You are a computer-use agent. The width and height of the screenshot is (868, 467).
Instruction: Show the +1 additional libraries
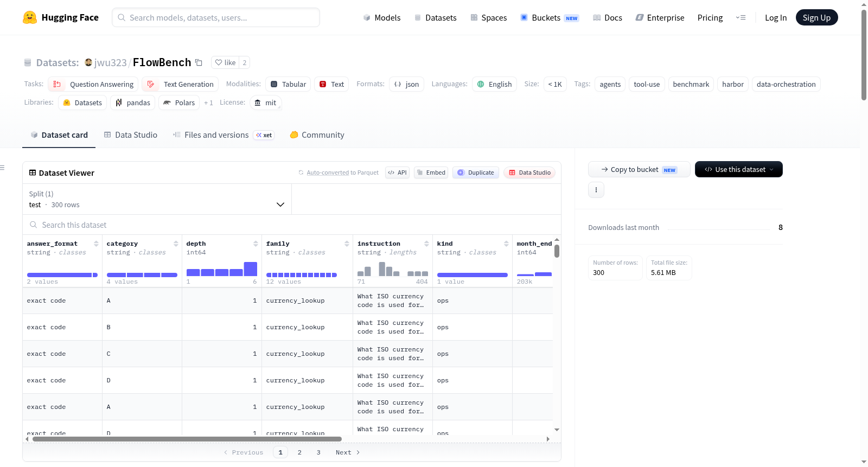tap(208, 103)
